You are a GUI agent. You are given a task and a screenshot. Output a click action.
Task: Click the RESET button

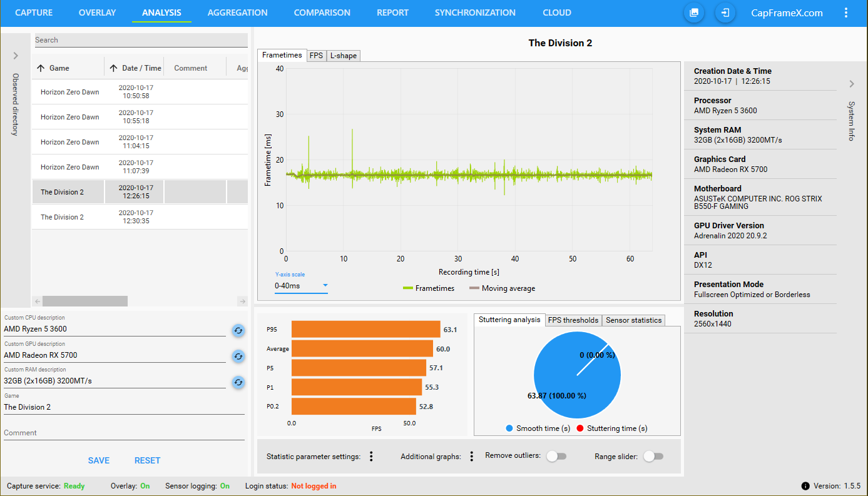[148, 460]
